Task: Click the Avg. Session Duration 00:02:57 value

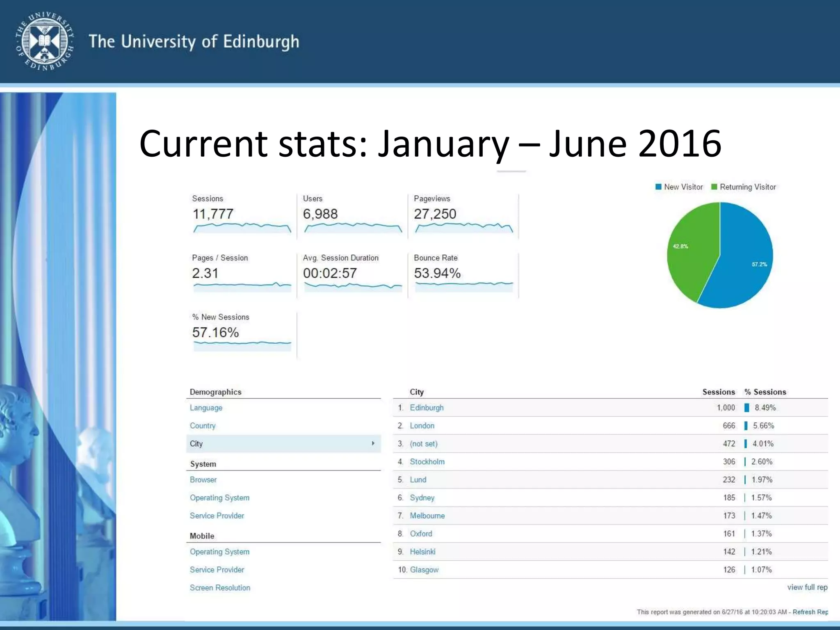Action: 330,273
